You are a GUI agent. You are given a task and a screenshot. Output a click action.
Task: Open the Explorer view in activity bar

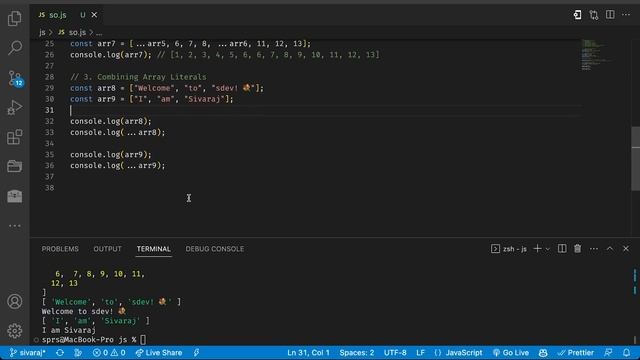pyautogui.click(x=15, y=18)
